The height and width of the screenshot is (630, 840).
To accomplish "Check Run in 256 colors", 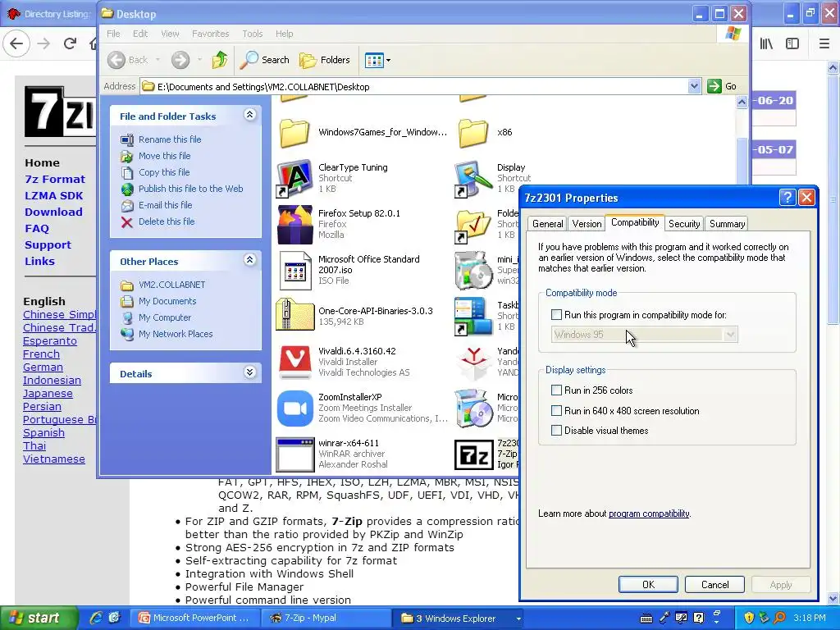I will tap(557, 390).
